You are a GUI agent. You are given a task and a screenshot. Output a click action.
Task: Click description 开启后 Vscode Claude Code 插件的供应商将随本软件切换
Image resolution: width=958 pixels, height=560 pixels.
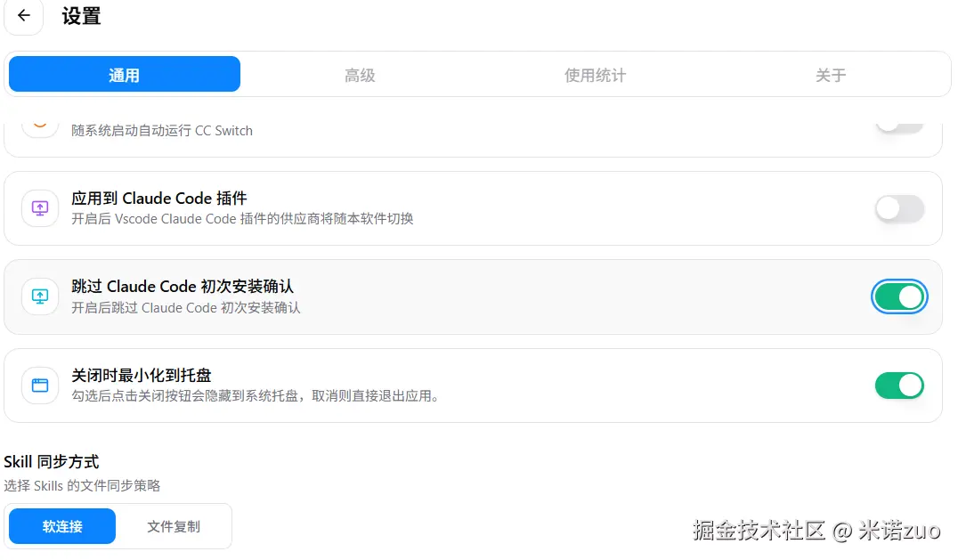242,219
